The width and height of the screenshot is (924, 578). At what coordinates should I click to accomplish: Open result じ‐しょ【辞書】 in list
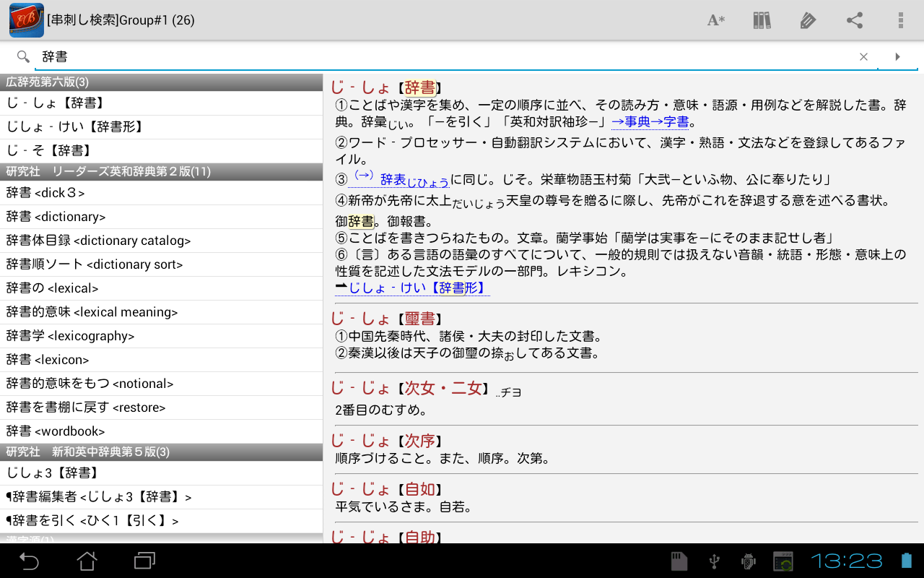[x=161, y=103]
